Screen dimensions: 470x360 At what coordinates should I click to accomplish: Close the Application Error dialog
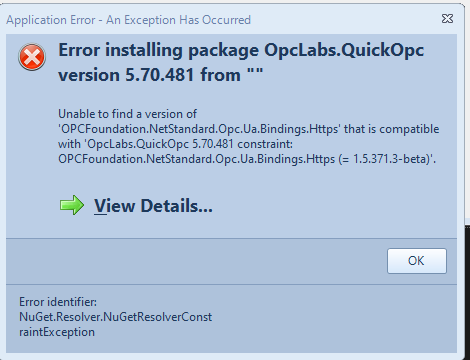[x=447, y=19]
